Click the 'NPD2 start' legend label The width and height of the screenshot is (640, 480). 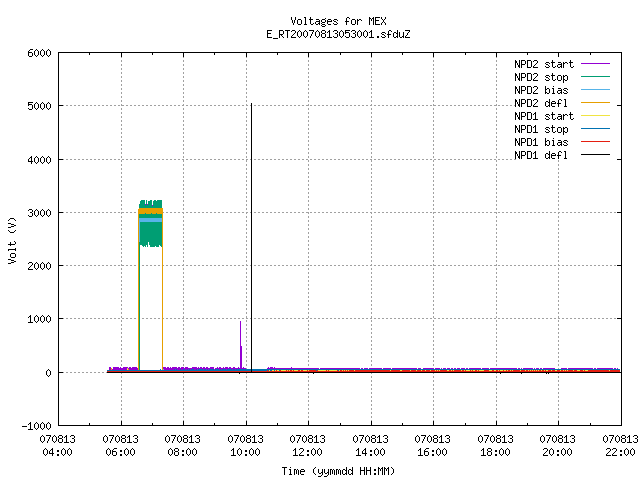pos(544,64)
